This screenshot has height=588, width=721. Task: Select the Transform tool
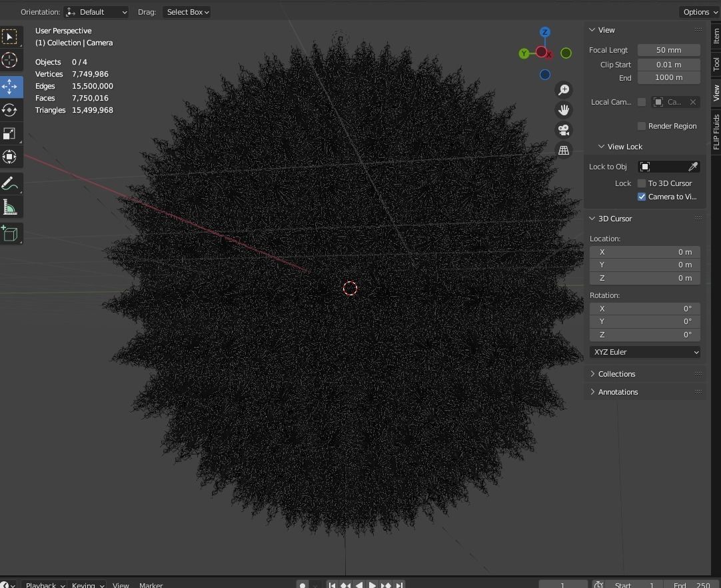coord(9,157)
